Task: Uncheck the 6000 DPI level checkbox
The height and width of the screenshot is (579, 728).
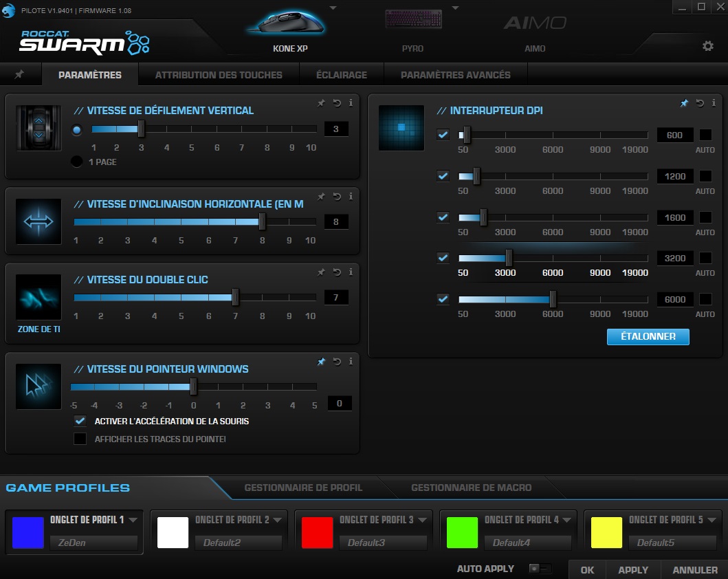Action: (443, 299)
